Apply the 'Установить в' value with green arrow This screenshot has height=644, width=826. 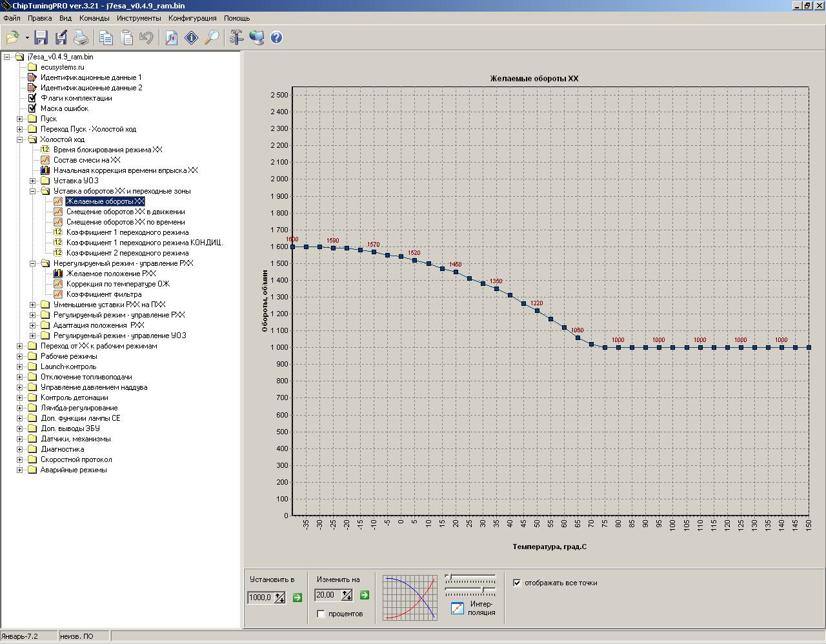tap(297, 598)
